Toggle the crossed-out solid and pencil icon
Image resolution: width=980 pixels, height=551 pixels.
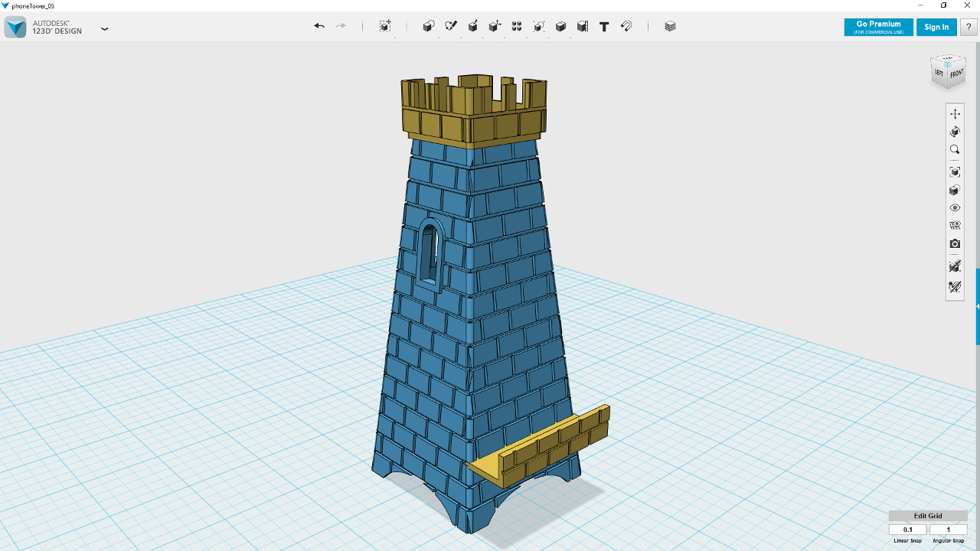point(955,266)
